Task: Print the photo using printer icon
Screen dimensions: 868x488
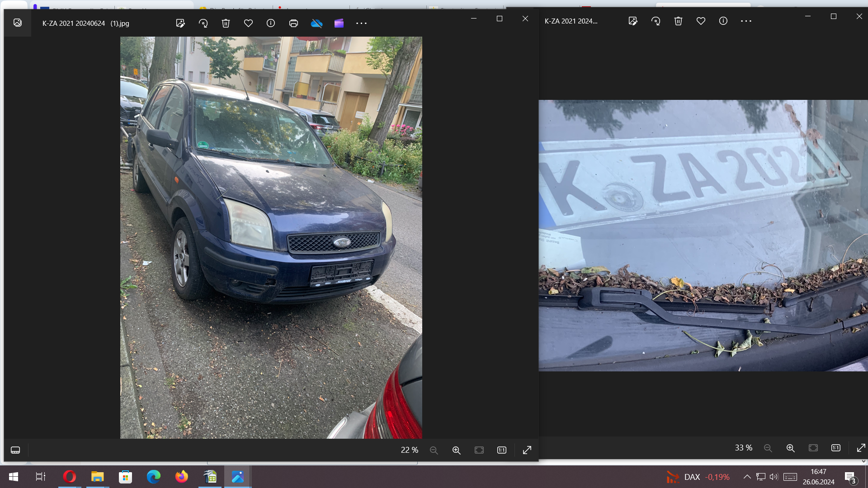Action: [293, 23]
